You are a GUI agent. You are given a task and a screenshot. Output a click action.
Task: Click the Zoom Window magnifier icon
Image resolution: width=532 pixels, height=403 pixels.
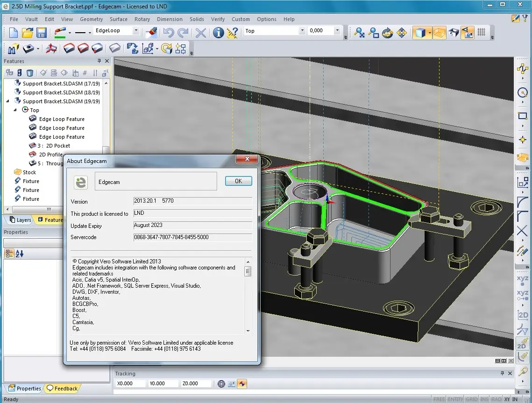pos(373,33)
